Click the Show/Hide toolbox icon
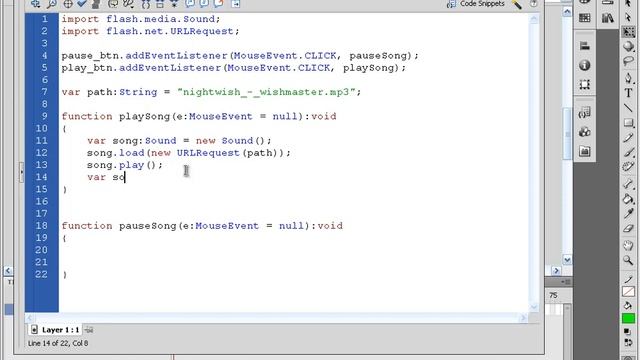The image size is (640, 360). click(236, 4)
